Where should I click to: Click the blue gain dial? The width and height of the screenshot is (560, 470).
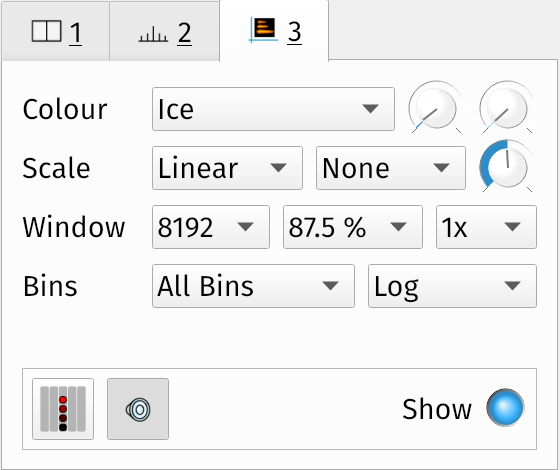coord(506,166)
